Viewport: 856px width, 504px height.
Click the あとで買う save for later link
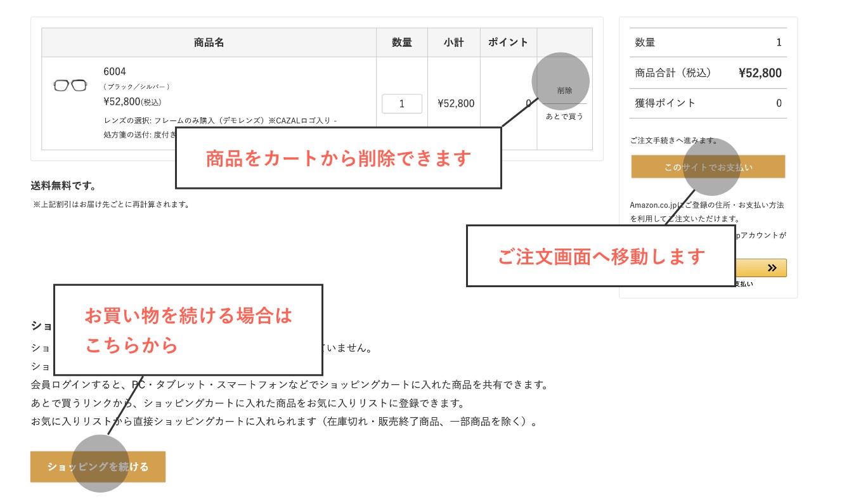(x=564, y=117)
